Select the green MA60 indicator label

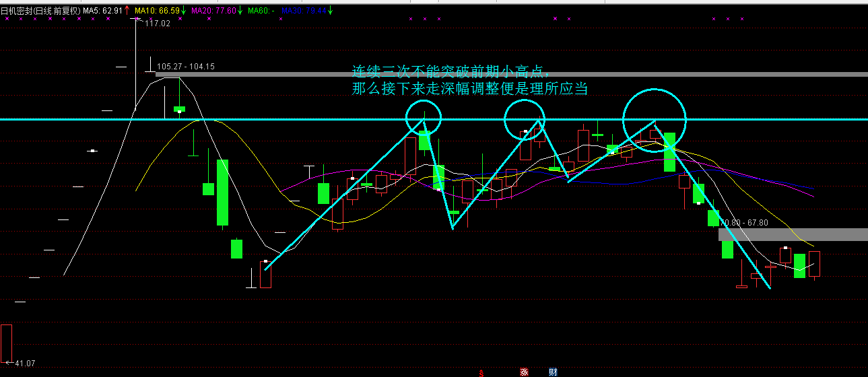pyautogui.click(x=261, y=10)
